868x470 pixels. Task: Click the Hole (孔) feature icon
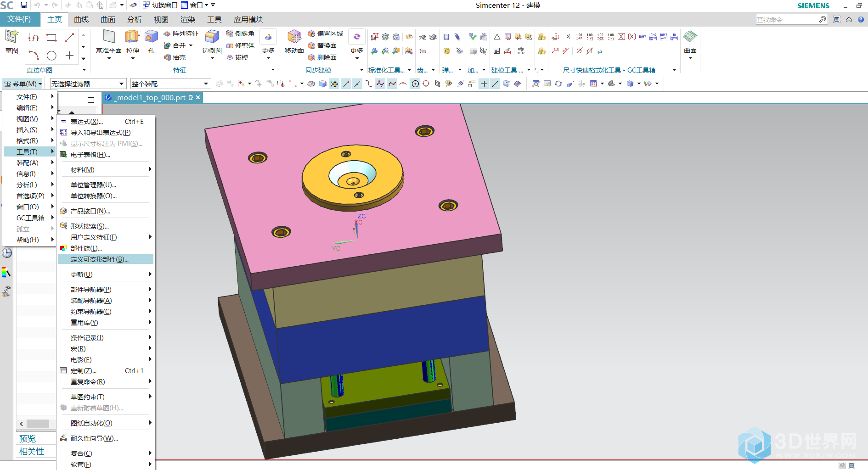pyautogui.click(x=151, y=37)
